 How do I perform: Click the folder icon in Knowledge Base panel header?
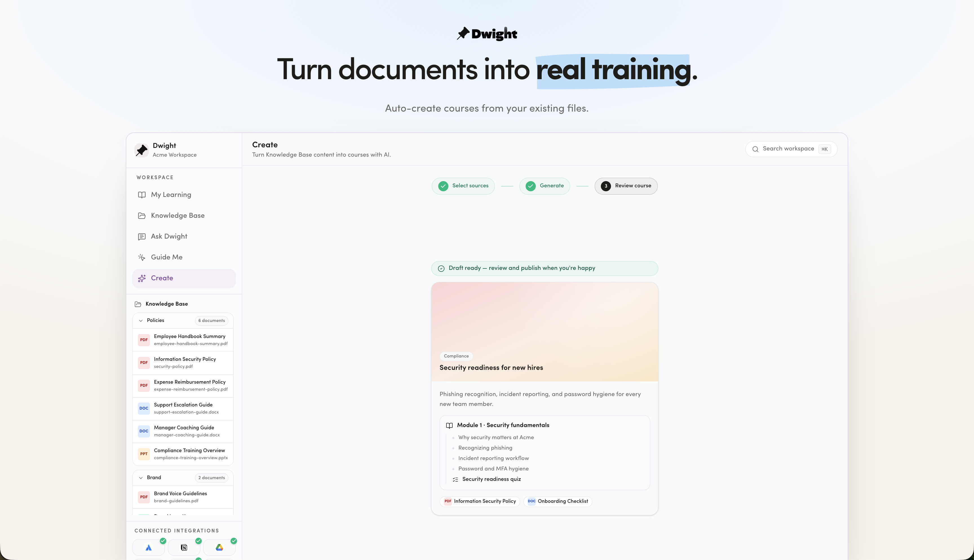click(138, 304)
